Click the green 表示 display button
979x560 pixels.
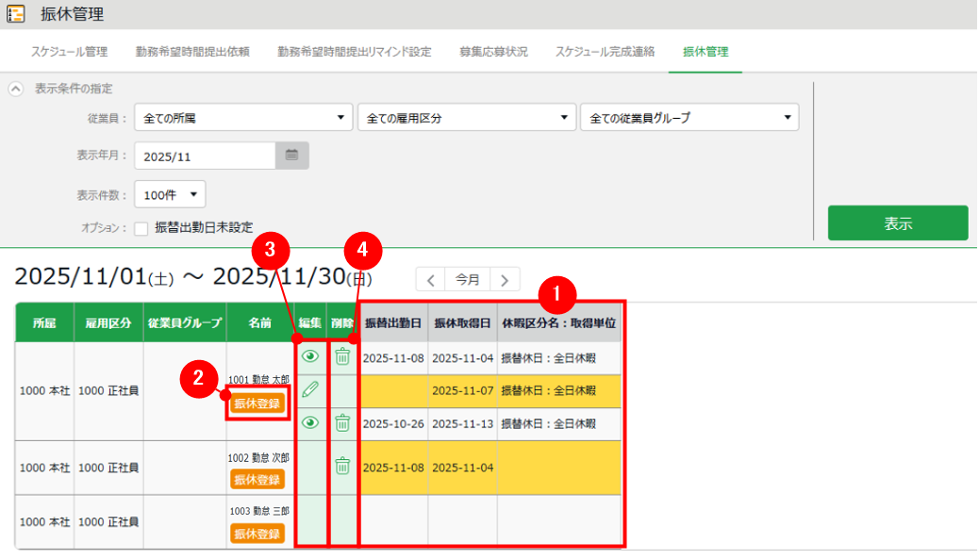(897, 222)
